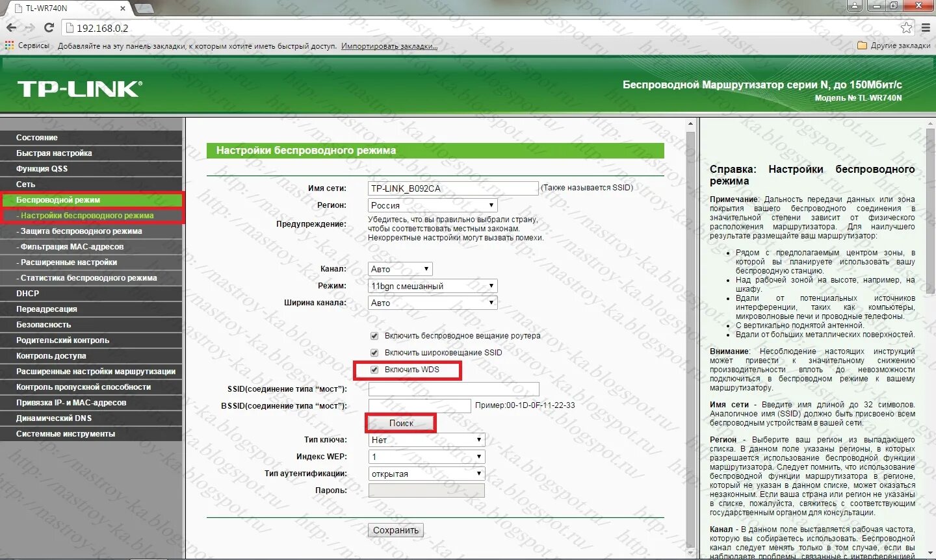This screenshot has height=560, width=936.
Task: Open the Тип ключа dropdown
Action: (x=426, y=440)
